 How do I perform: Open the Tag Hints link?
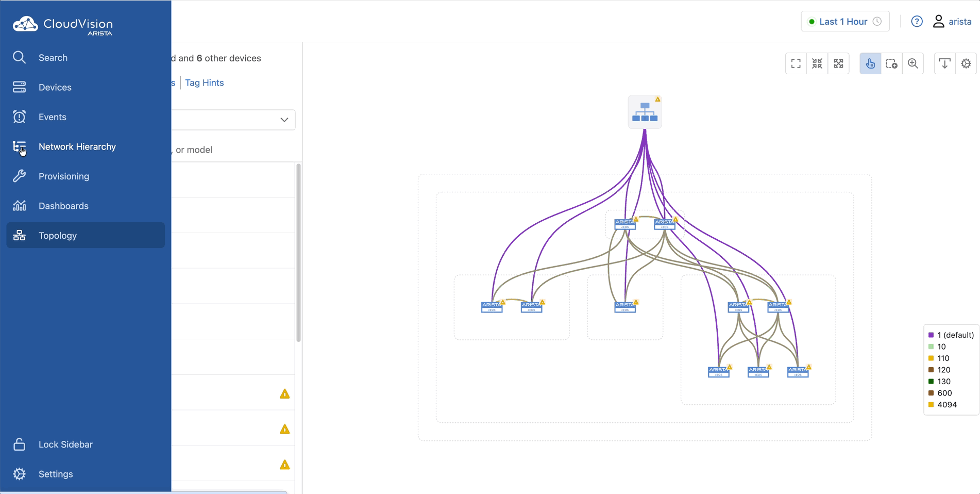[x=205, y=83]
